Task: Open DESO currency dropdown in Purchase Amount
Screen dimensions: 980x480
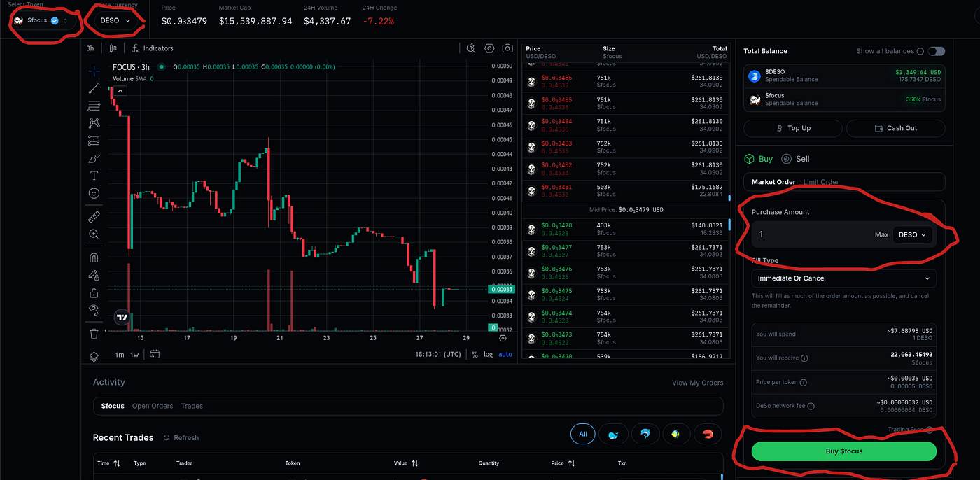Action: click(913, 234)
